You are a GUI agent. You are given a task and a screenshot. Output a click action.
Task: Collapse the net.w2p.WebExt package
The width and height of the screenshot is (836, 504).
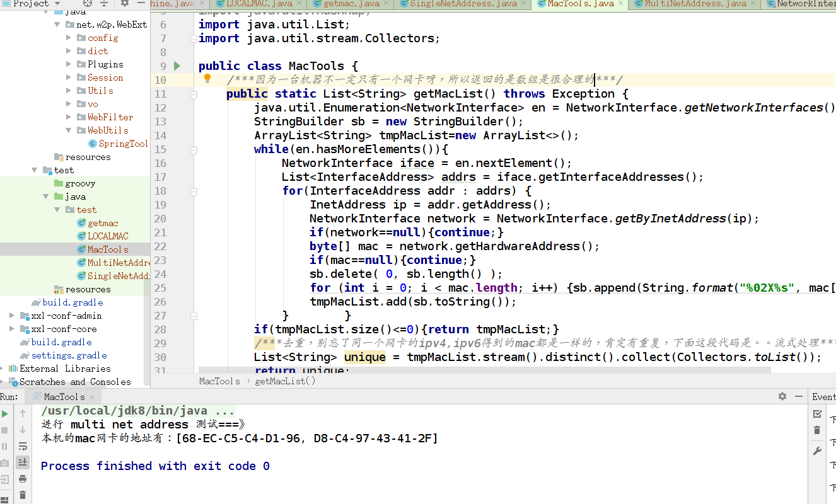(x=58, y=25)
